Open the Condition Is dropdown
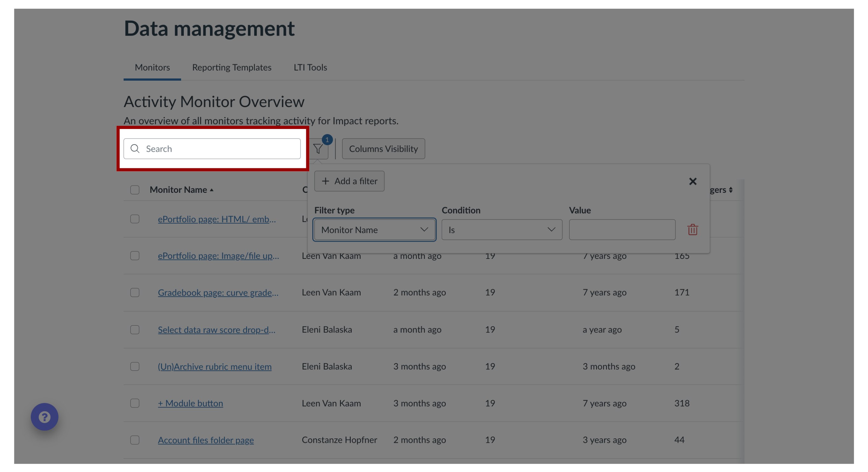Image resolution: width=868 pixels, height=472 pixels. [502, 230]
